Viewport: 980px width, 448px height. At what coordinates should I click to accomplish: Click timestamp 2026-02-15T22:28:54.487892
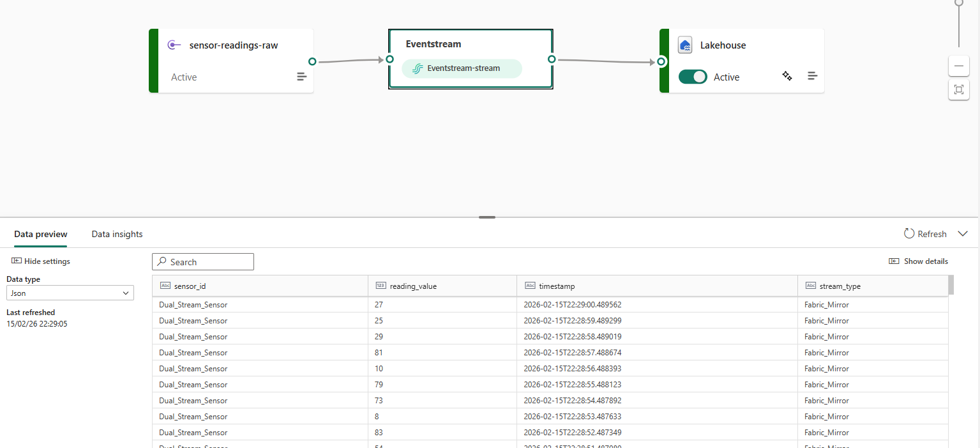(x=572, y=401)
